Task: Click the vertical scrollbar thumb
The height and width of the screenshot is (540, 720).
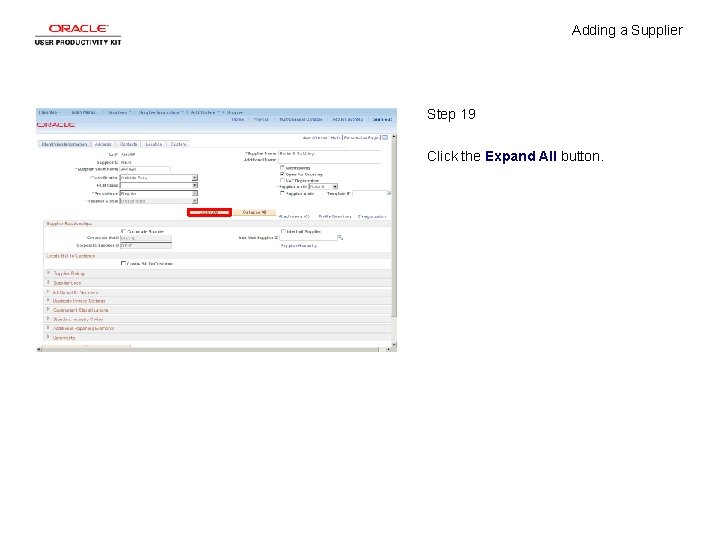Action: click(394, 228)
